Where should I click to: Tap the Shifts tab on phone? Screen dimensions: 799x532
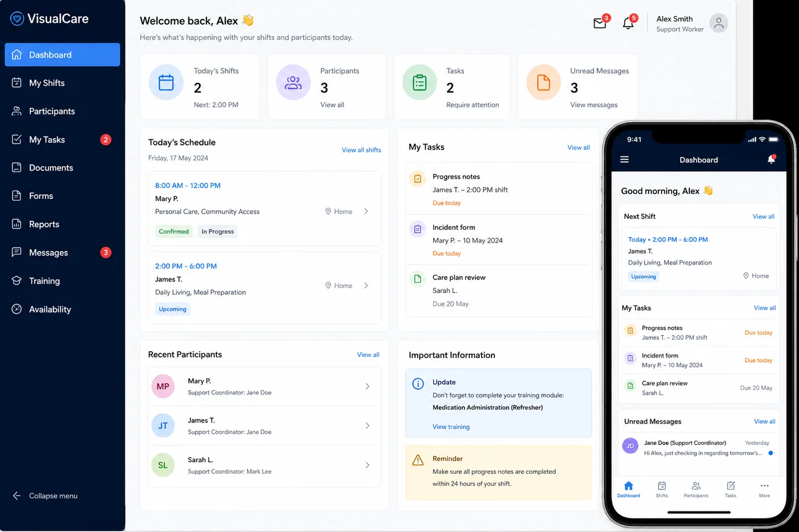pos(661,489)
